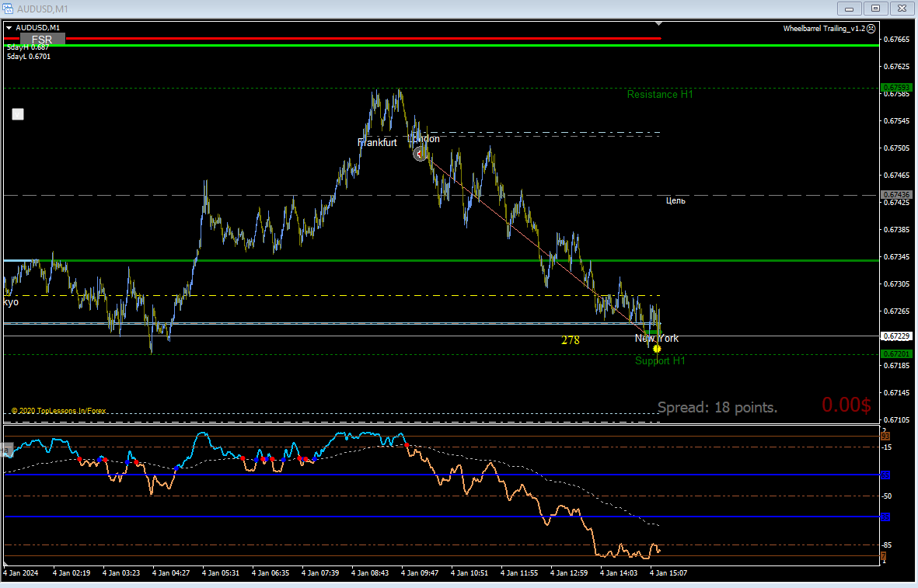The width and height of the screenshot is (918, 588).
Task: Toggle the small white checkbox on the chart
Action: tap(18, 114)
